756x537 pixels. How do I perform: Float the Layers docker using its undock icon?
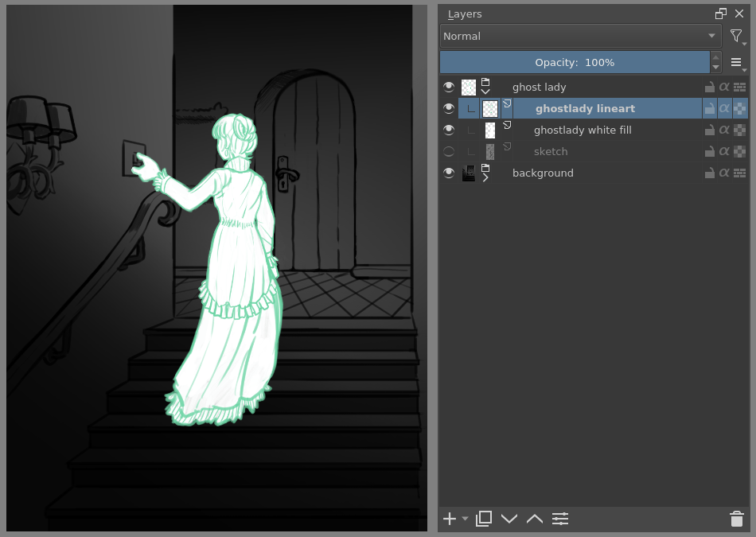[720, 14]
